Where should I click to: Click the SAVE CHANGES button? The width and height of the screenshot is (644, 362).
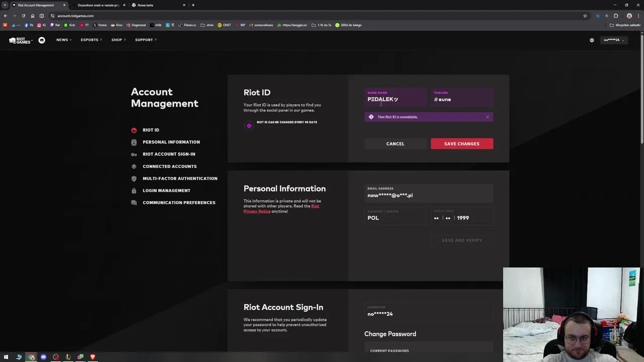462,144
